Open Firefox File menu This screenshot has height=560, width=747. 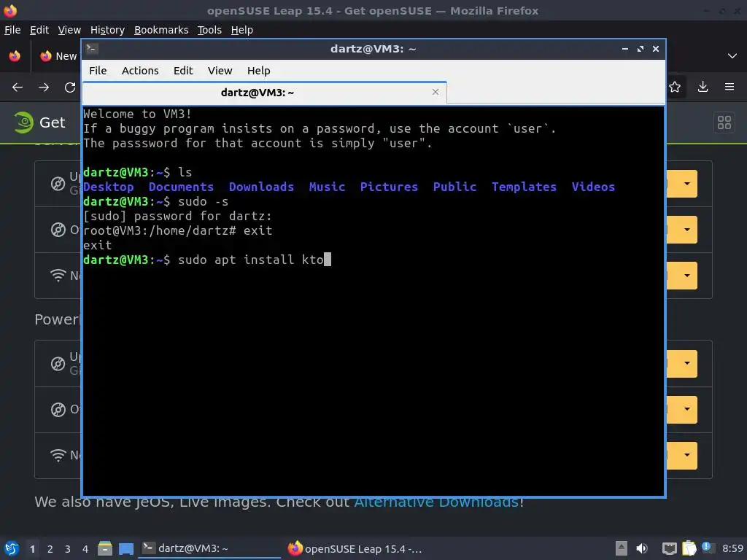click(12, 30)
